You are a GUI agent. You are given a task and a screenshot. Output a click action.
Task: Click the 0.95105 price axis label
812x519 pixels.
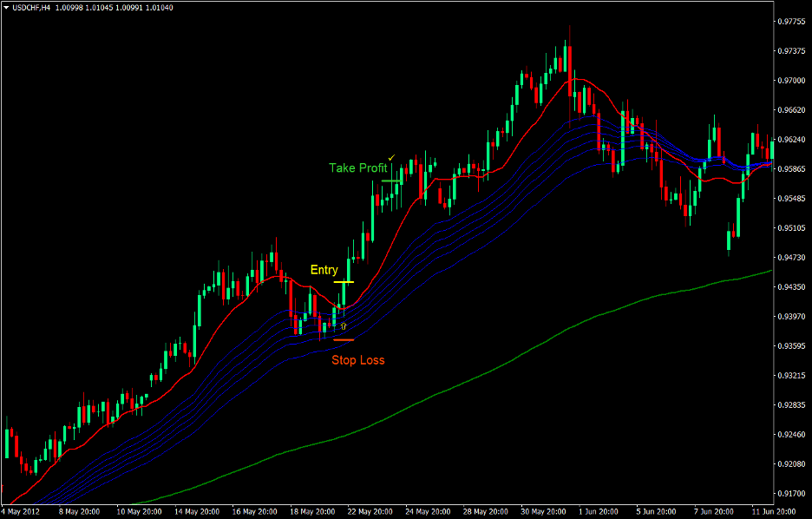[792, 228]
